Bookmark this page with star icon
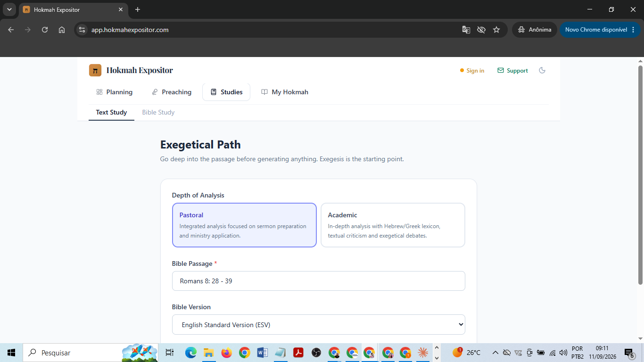The image size is (644, 362). tap(496, 30)
